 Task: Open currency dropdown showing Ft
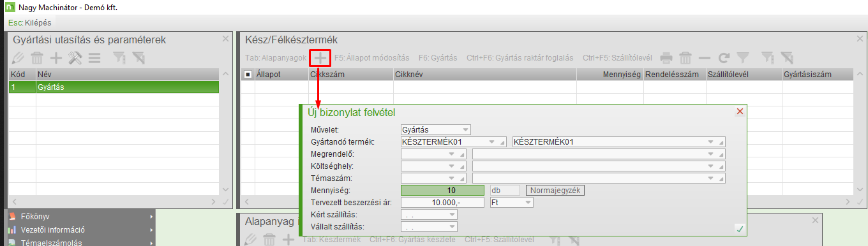[528, 203]
